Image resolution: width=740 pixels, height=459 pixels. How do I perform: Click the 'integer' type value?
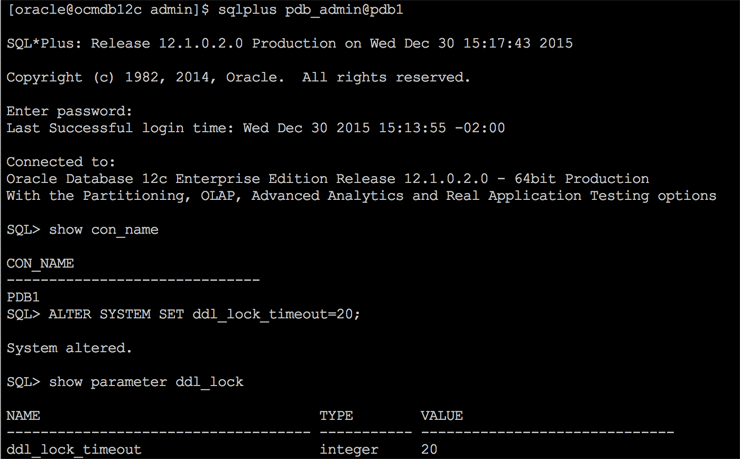point(349,450)
